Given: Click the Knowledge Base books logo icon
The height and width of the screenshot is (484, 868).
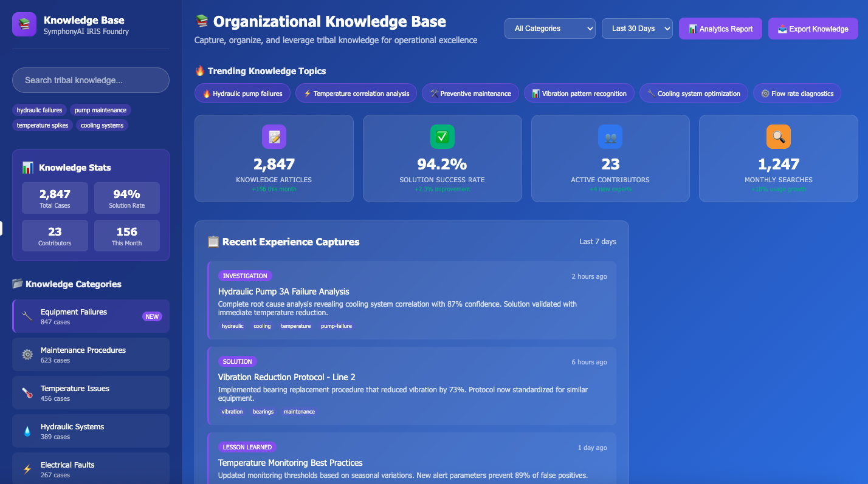Looking at the screenshot, I should (24, 24).
